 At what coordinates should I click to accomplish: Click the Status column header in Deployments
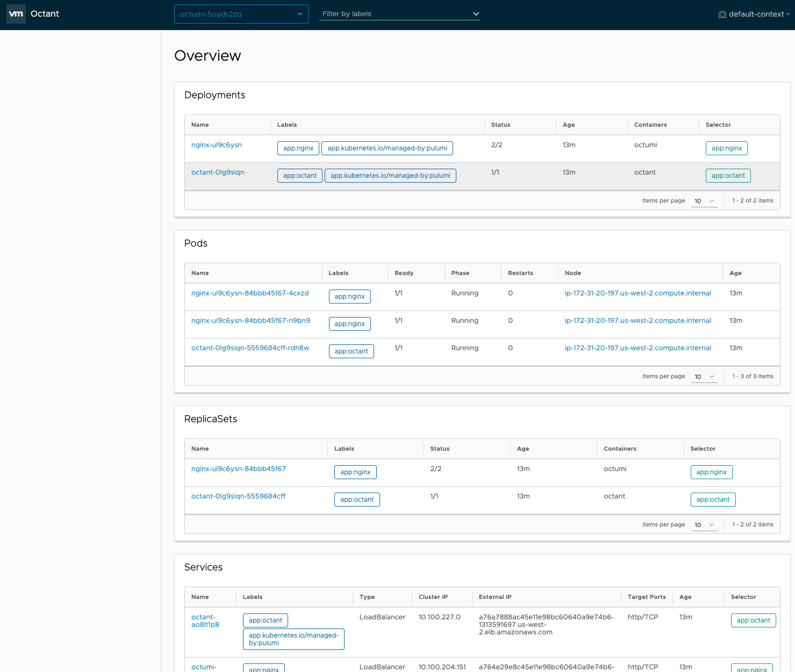(x=501, y=125)
